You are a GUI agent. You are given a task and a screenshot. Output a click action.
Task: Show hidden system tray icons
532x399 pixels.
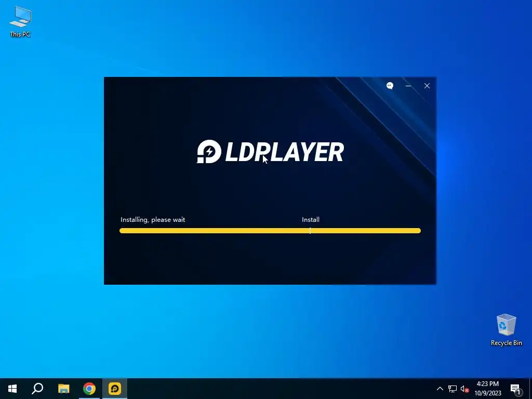440,389
